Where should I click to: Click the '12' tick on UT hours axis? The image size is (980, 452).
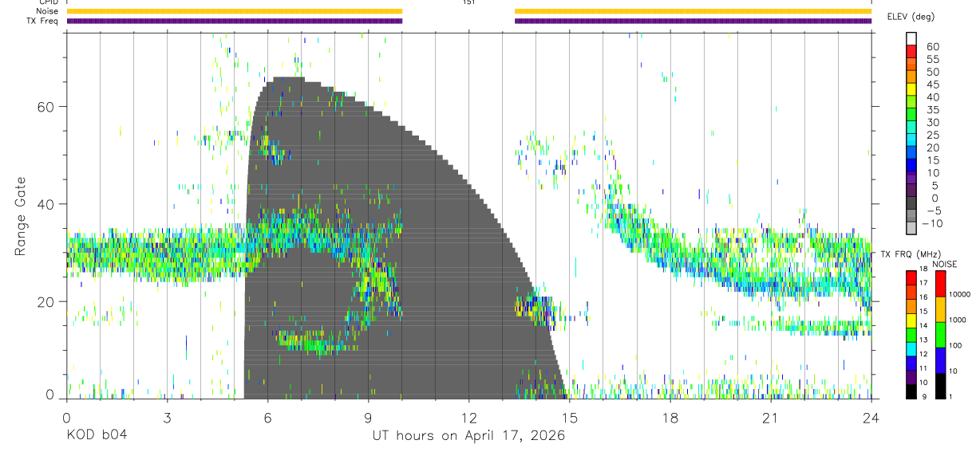click(469, 417)
